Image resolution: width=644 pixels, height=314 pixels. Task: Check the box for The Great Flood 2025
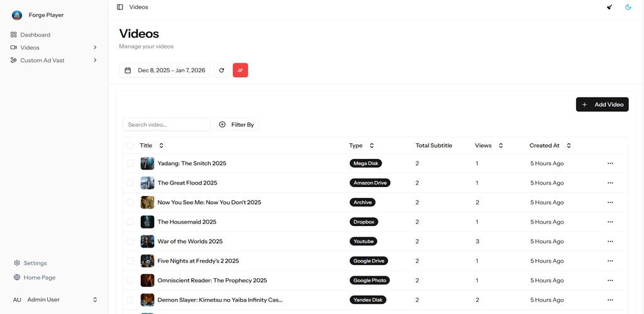coord(130,183)
